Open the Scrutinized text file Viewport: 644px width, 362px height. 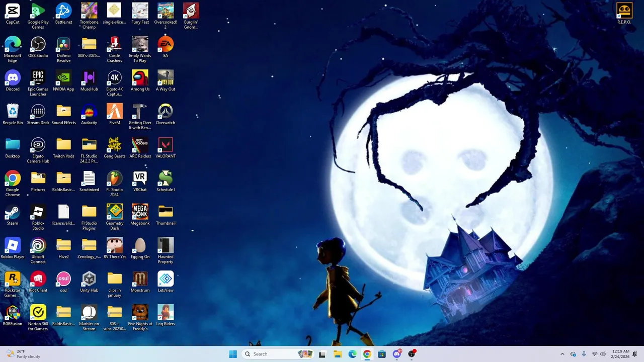point(89,182)
